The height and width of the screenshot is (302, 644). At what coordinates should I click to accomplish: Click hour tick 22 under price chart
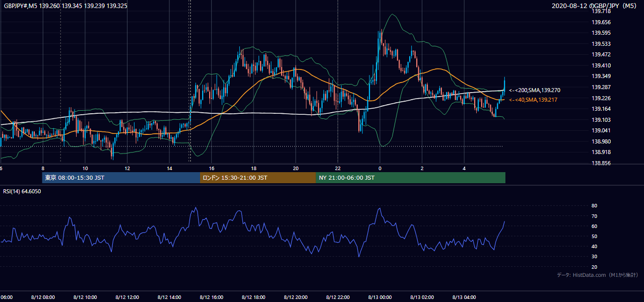click(338, 169)
